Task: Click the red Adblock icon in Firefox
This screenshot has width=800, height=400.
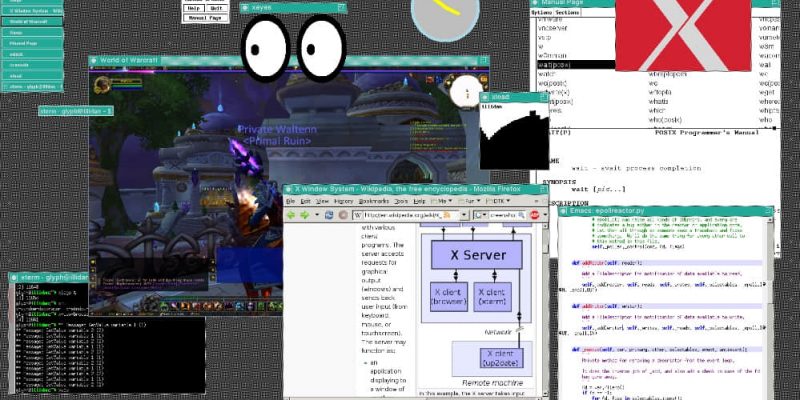Action: pos(535,215)
